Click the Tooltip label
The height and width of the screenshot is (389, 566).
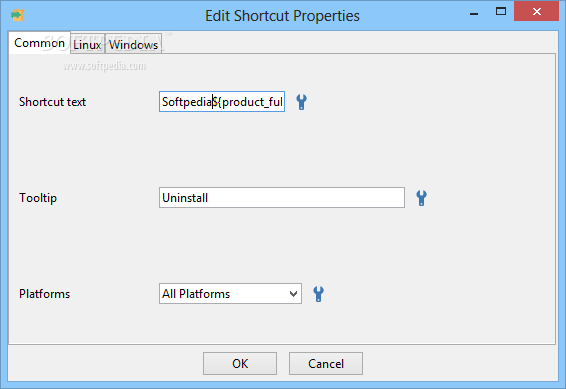click(x=38, y=198)
